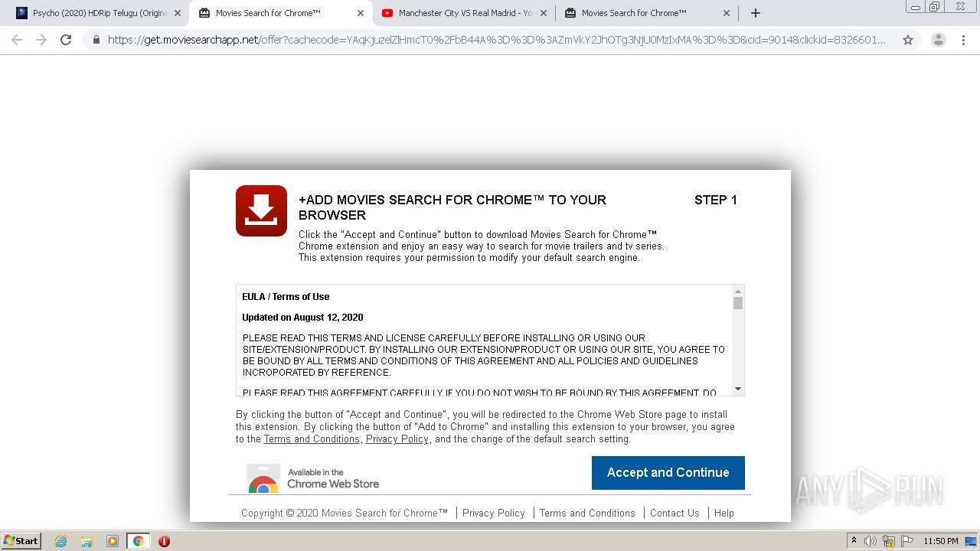Open Privacy Policy link in the agreement paragraph
The height and width of the screenshot is (551, 980).
[397, 439]
